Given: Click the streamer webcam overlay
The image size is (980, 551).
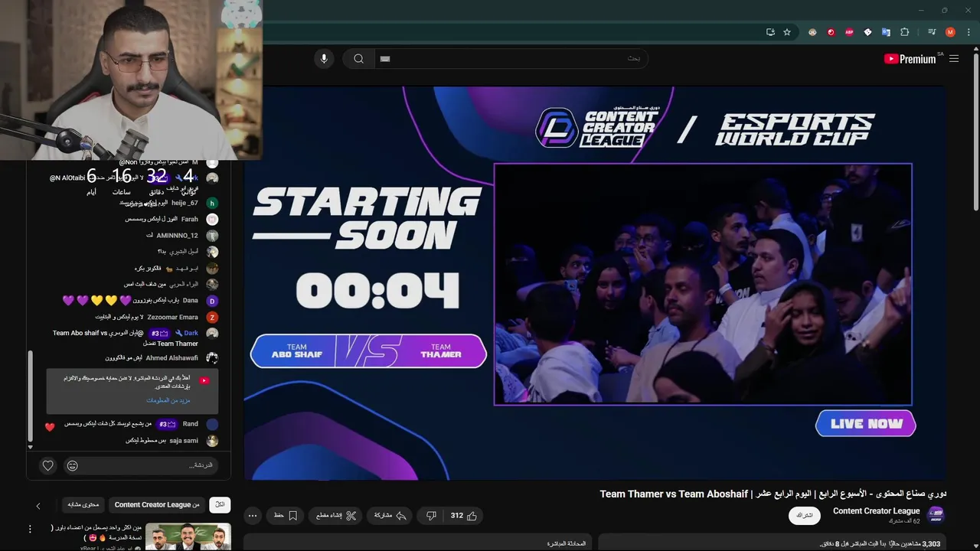Looking at the screenshot, I should pyautogui.click(x=131, y=80).
